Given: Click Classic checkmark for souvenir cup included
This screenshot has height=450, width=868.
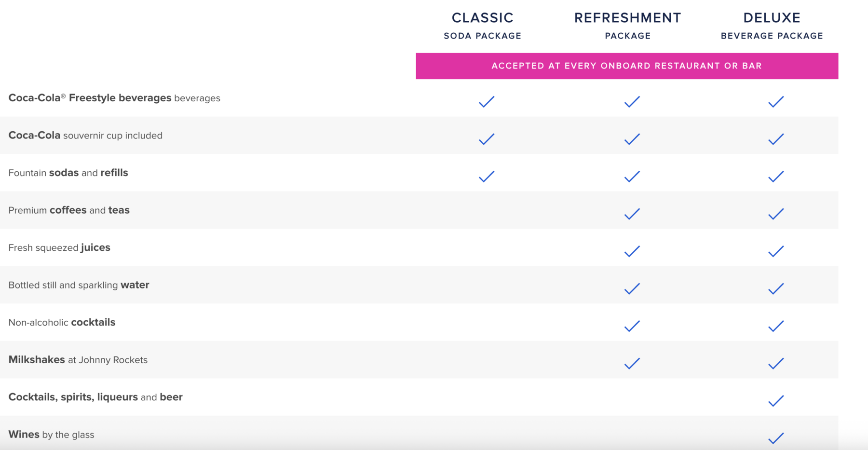Looking at the screenshot, I should coord(487,139).
